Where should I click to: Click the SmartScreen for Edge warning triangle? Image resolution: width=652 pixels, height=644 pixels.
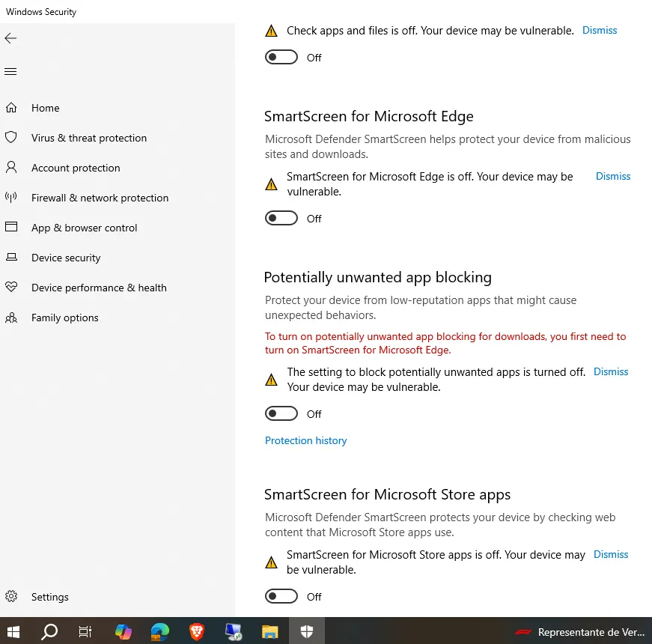click(x=271, y=184)
